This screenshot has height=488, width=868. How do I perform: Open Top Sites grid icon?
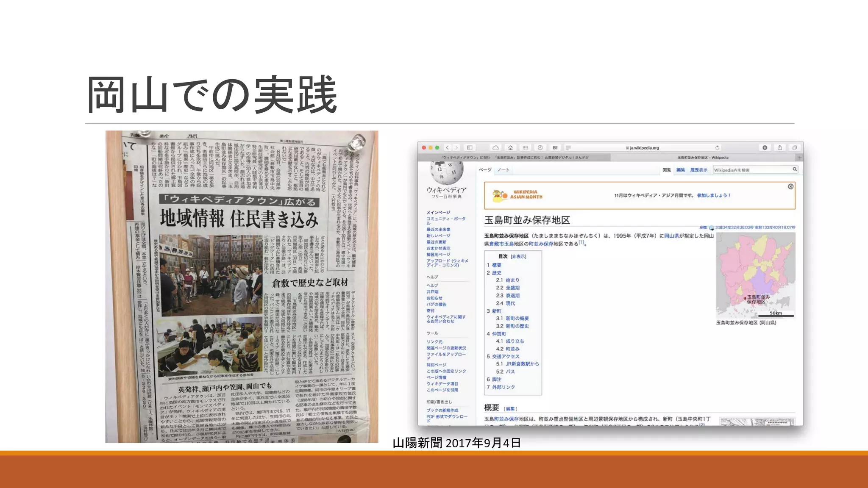click(525, 147)
